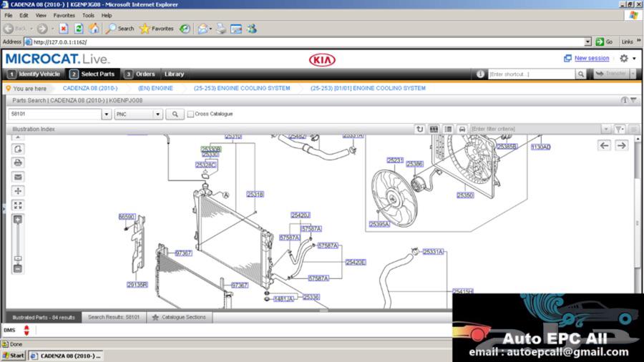The height and width of the screenshot is (362, 644).
Task: Click the vehicle filter car icon
Action: 462,129
